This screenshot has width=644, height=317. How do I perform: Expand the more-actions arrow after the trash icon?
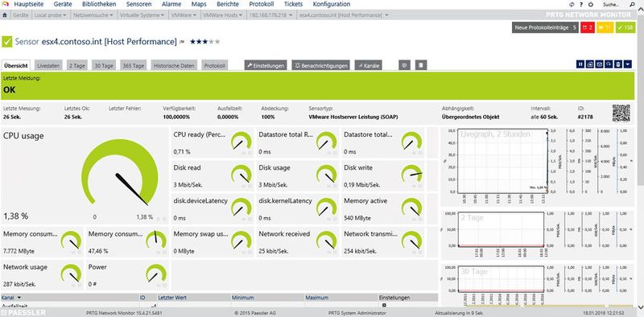(x=628, y=64)
